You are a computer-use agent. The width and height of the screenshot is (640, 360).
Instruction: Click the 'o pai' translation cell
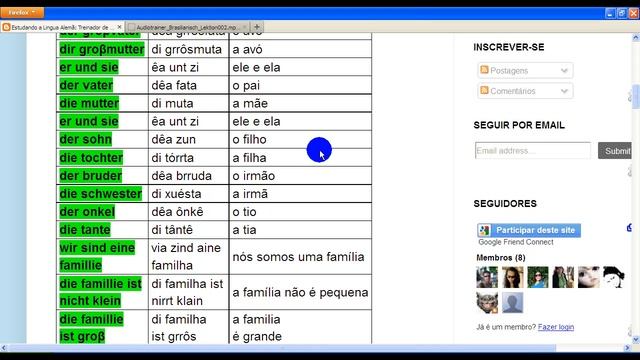point(300,85)
